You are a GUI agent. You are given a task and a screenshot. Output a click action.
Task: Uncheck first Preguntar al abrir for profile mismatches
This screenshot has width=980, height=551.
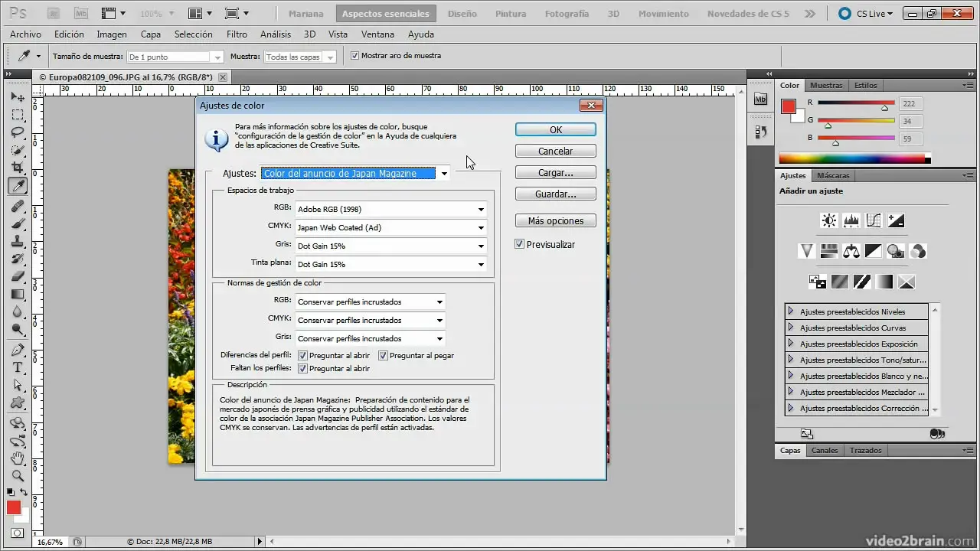click(302, 356)
